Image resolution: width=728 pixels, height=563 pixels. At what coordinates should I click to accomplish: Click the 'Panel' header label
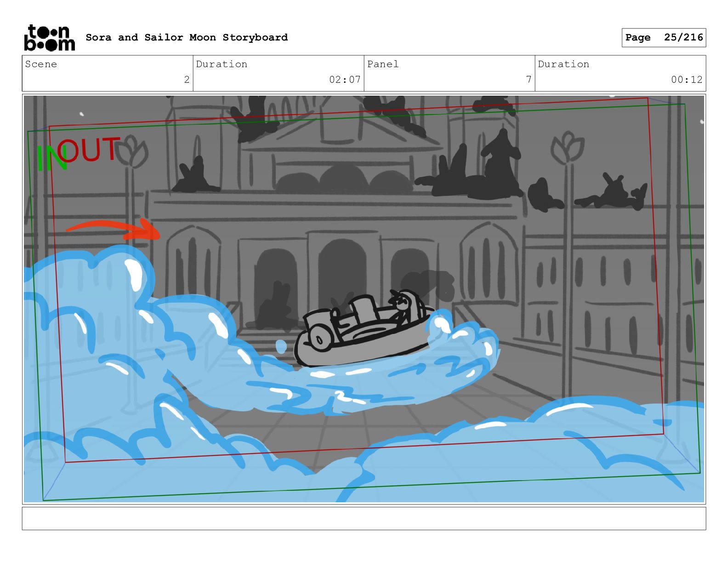point(383,64)
